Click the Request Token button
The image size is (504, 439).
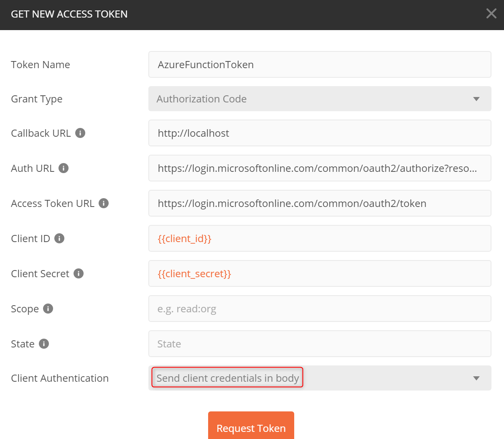(x=251, y=428)
